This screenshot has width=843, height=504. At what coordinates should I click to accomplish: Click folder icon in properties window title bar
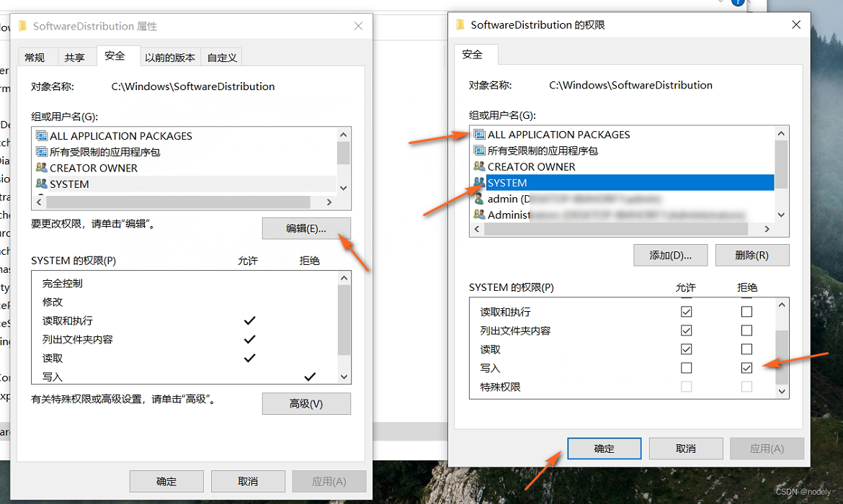pos(22,26)
